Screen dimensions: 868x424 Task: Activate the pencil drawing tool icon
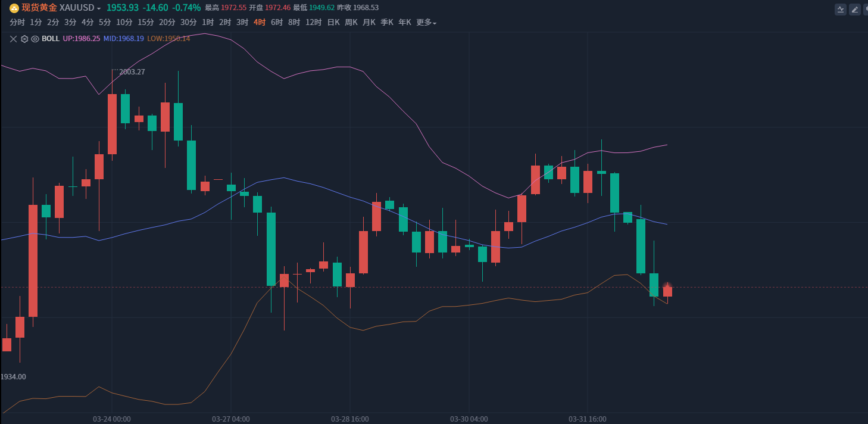coord(855,9)
